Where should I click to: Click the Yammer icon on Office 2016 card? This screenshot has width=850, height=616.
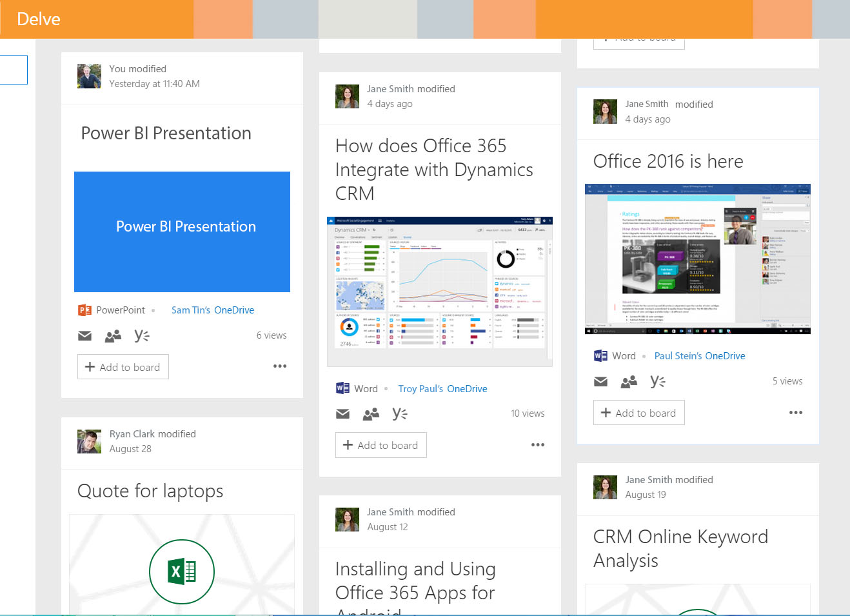(658, 381)
